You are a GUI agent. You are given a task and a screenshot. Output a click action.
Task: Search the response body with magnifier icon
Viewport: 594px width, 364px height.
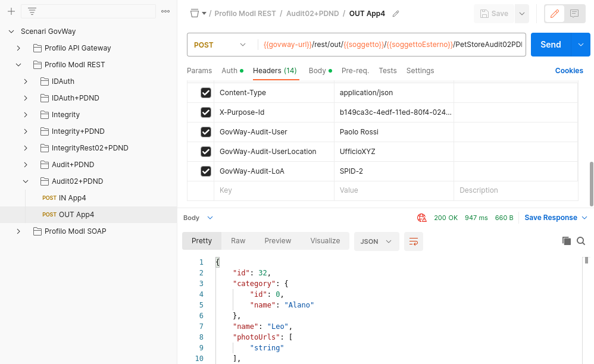581,241
